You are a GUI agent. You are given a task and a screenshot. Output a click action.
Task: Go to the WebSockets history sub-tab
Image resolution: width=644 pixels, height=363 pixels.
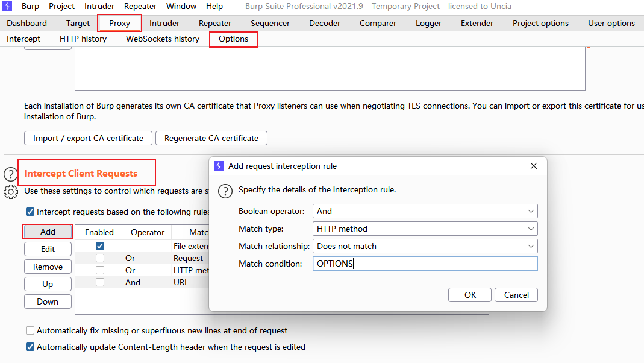163,39
